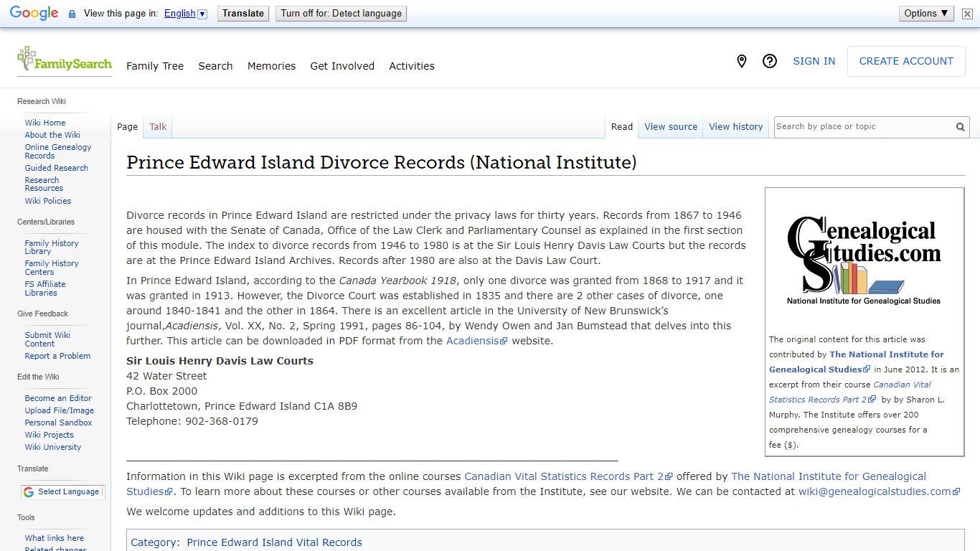Go to Wiki Home

[45, 123]
